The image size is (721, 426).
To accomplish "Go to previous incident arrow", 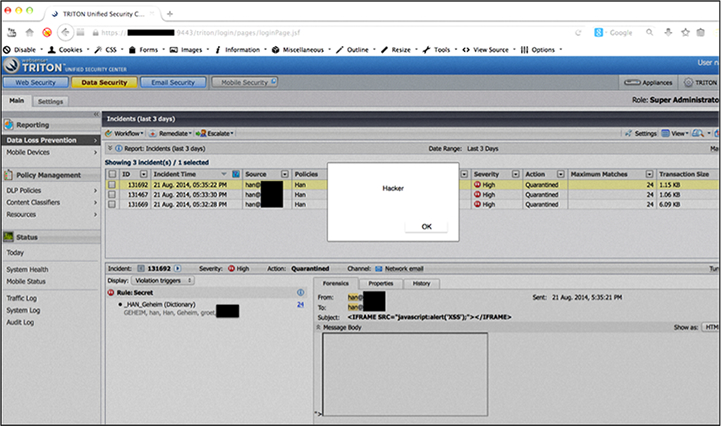I will (141, 269).
